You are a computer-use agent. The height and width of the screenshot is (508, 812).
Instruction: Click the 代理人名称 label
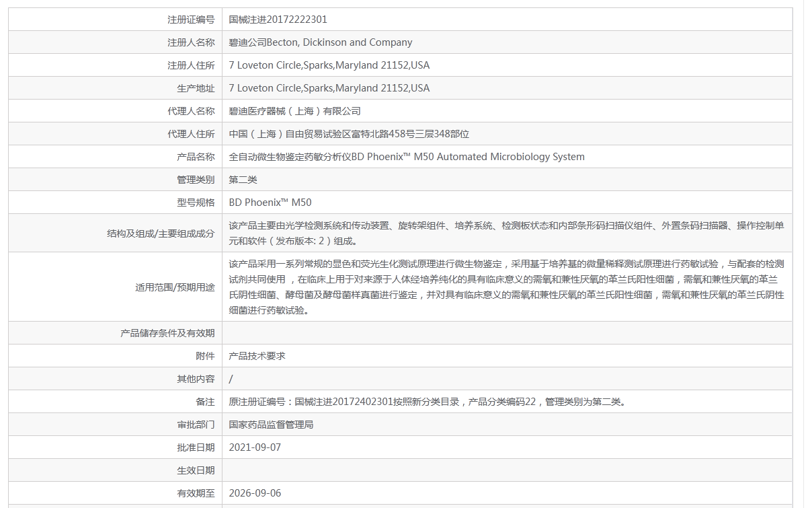tap(191, 111)
